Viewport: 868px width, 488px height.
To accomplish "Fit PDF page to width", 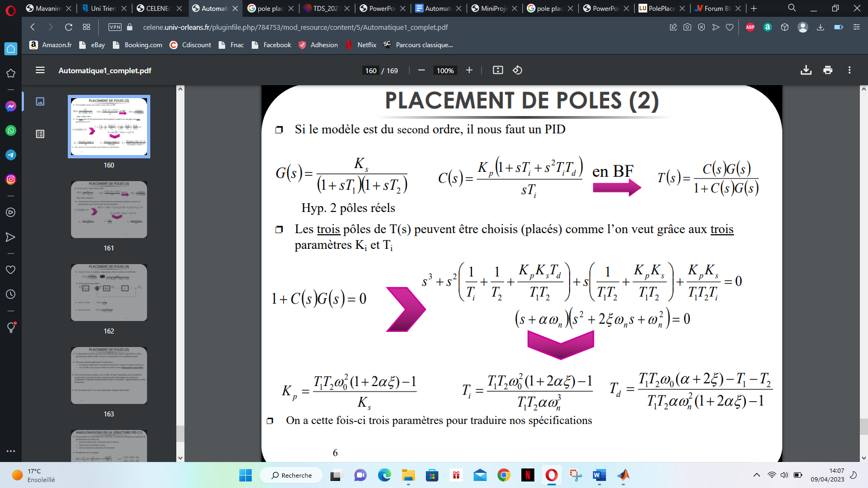I will click(498, 70).
